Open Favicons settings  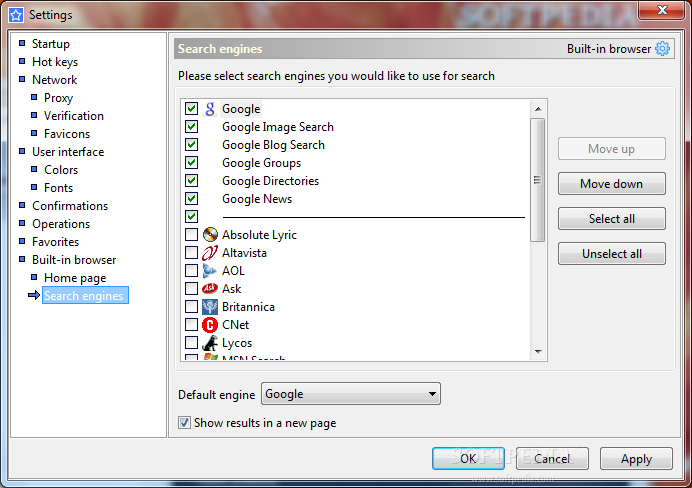tap(67, 134)
